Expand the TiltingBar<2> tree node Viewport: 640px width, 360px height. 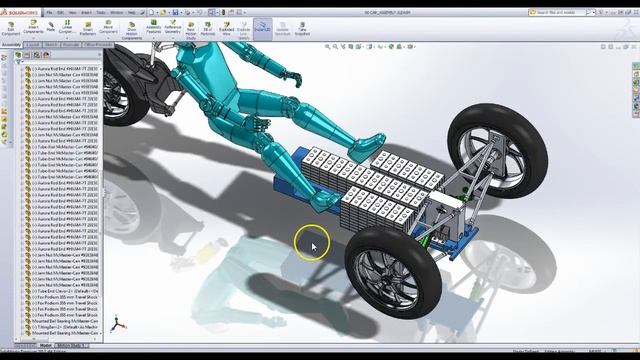click(x=22, y=327)
